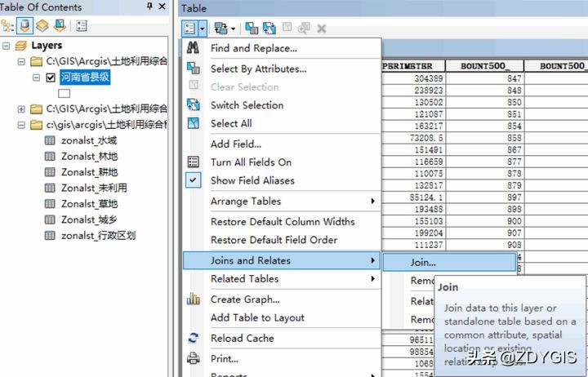Click Switch Selection toolbar icon
588x377 pixels.
[x=269, y=28]
